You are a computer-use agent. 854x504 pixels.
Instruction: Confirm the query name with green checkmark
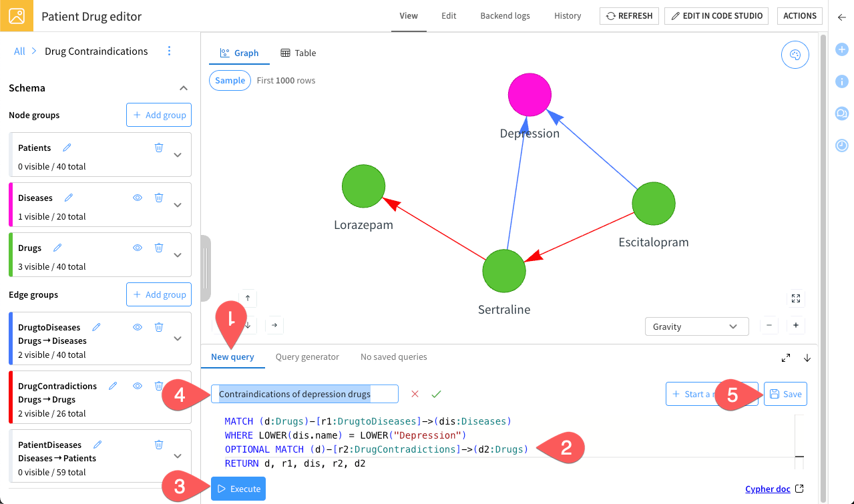pos(436,394)
